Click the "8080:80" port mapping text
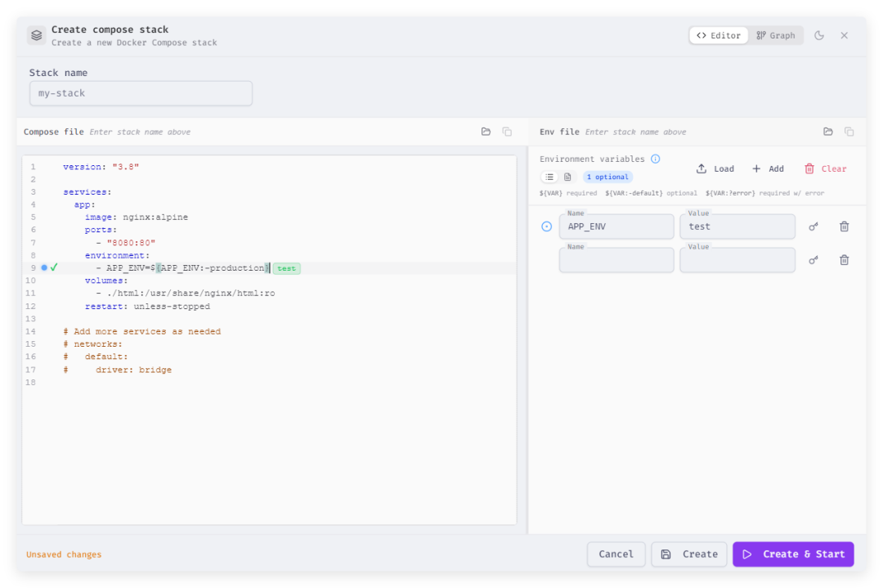 click(x=131, y=243)
